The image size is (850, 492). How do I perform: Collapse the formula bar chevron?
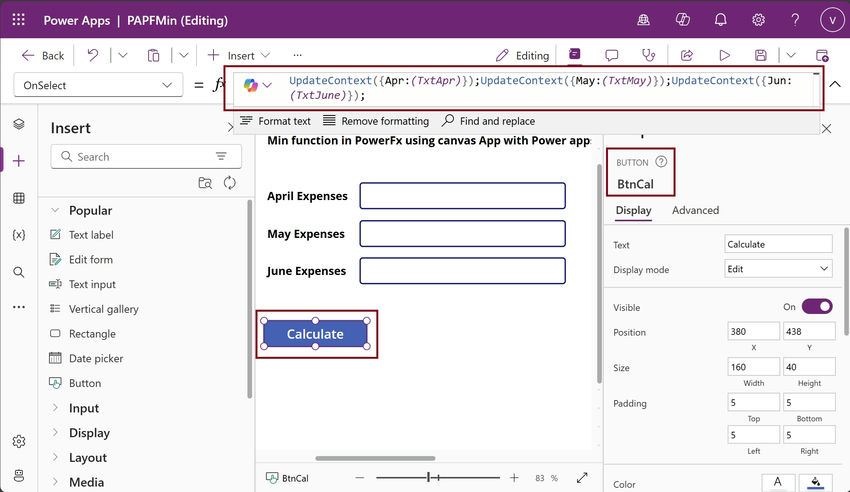tap(835, 84)
